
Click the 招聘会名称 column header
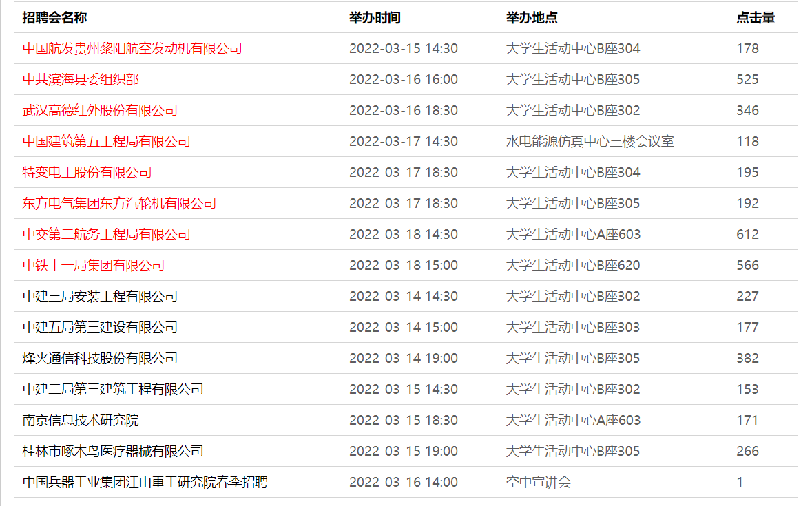[54, 18]
